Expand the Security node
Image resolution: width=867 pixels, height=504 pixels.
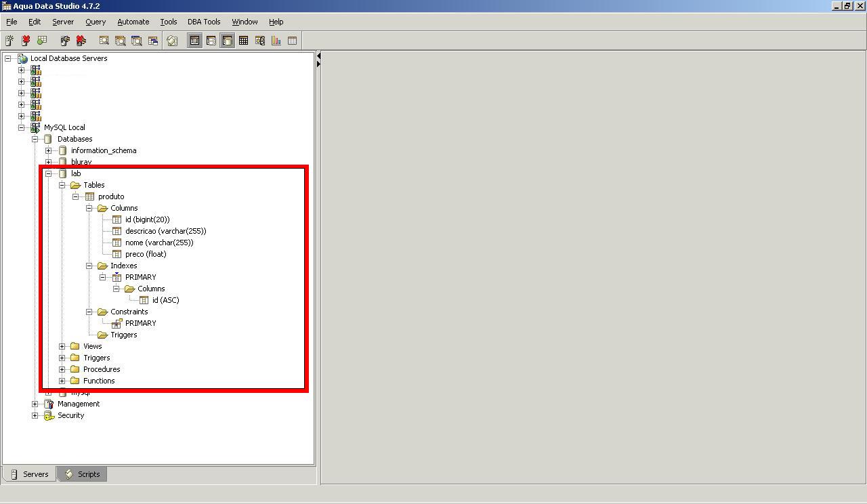(x=35, y=415)
